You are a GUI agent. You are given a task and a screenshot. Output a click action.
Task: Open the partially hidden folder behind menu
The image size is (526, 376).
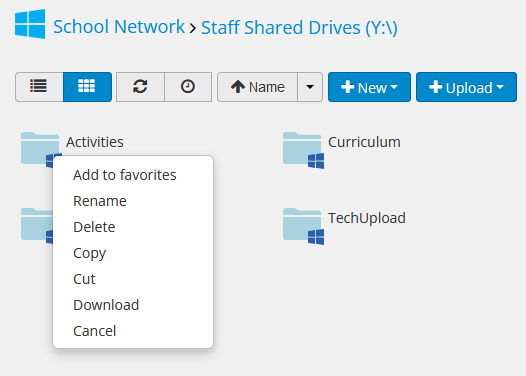37,225
